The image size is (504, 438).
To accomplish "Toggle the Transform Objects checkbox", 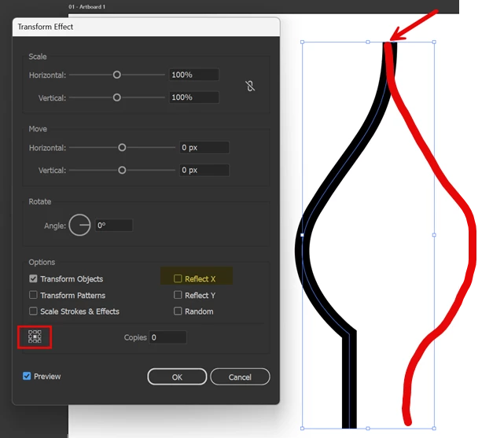I will (33, 278).
